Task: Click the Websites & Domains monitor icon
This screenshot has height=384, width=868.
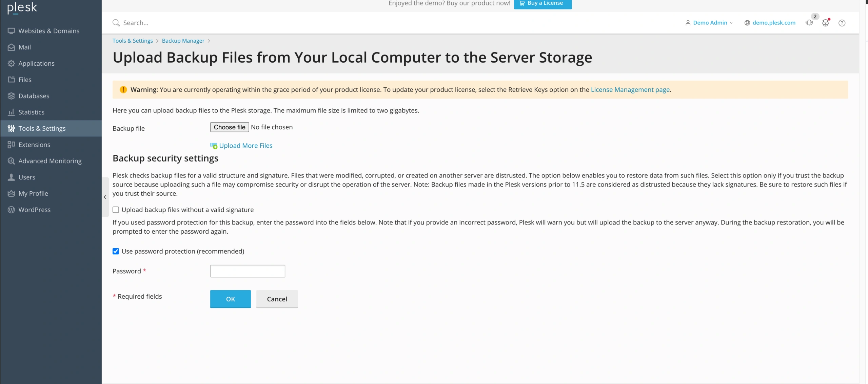Action: (11, 31)
